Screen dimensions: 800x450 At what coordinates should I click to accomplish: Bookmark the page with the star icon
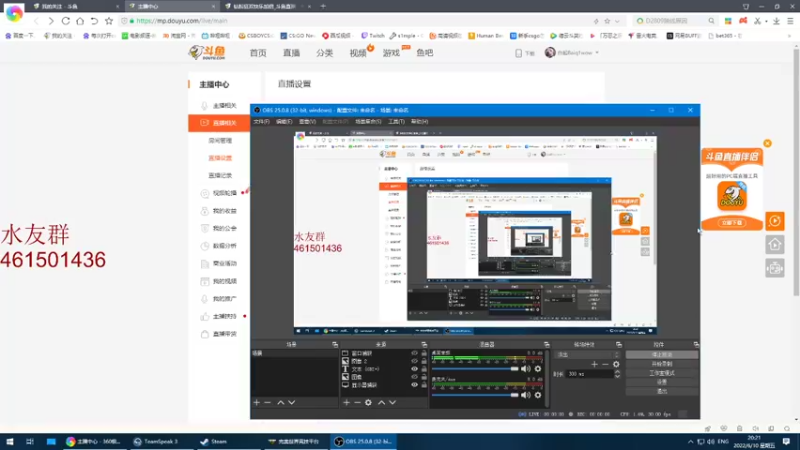tap(109, 21)
